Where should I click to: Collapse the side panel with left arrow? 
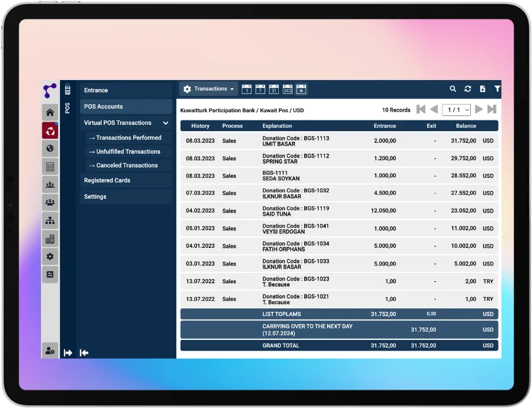click(x=84, y=353)
